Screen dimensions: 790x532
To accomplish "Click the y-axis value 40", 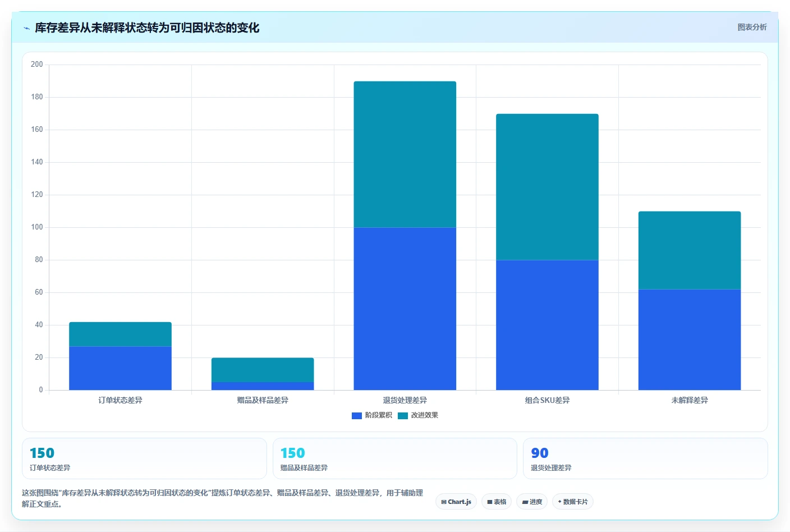I will coord(39,325).
